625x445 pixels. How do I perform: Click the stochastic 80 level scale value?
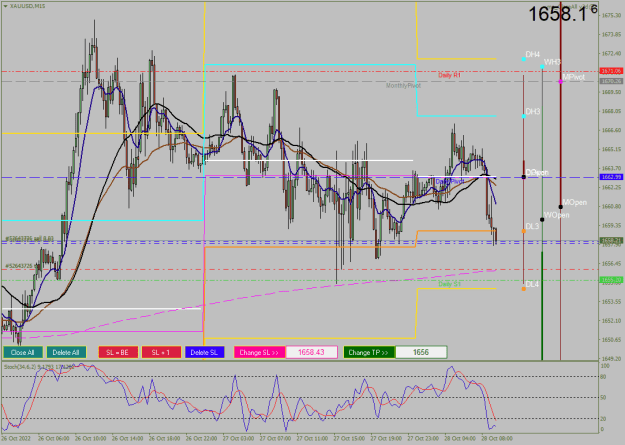tap(603, 377)
